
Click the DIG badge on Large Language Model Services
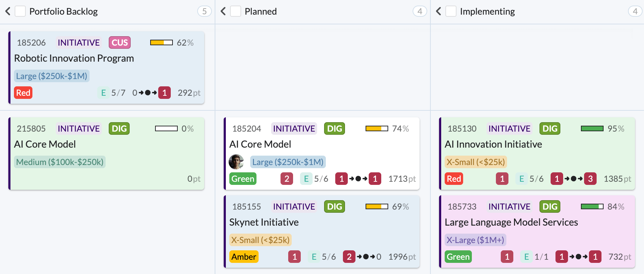point(550,206)
